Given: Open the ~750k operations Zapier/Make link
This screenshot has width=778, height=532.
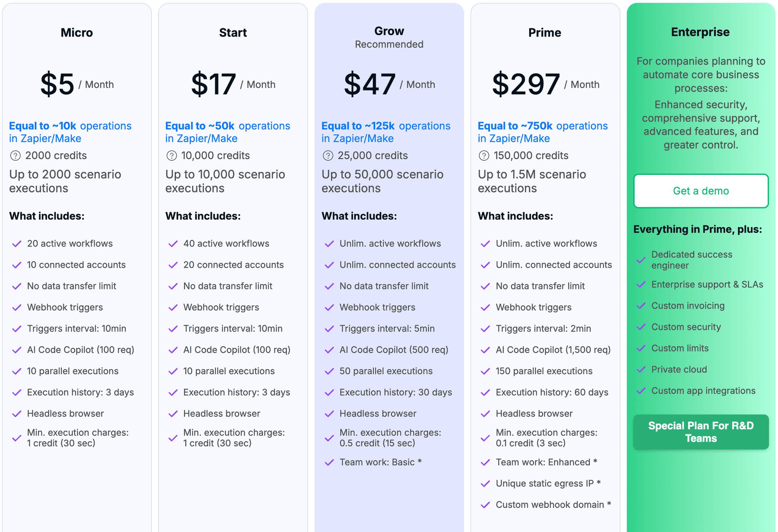Looking at the screenshot, I should point(542,132).
